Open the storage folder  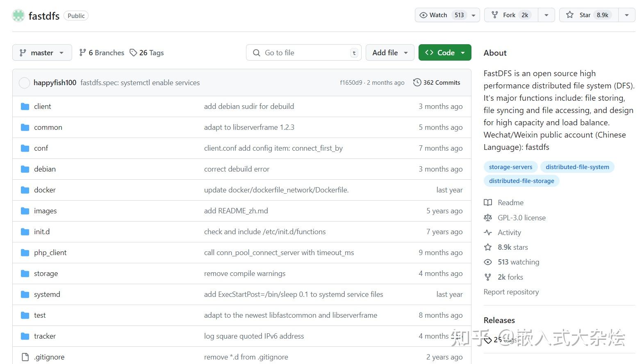pyautogui.click(x=46, y=274)
